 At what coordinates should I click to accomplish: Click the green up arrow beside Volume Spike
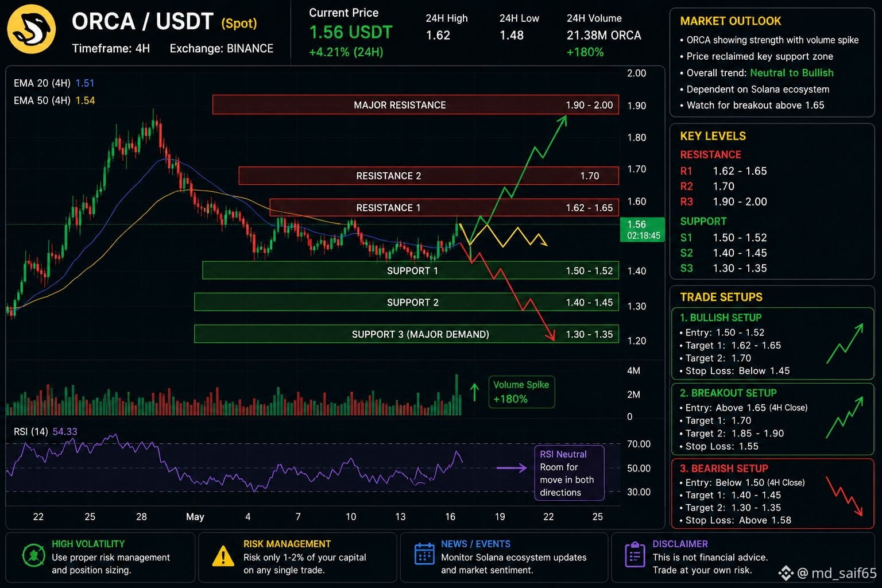[x=474, y=392]
